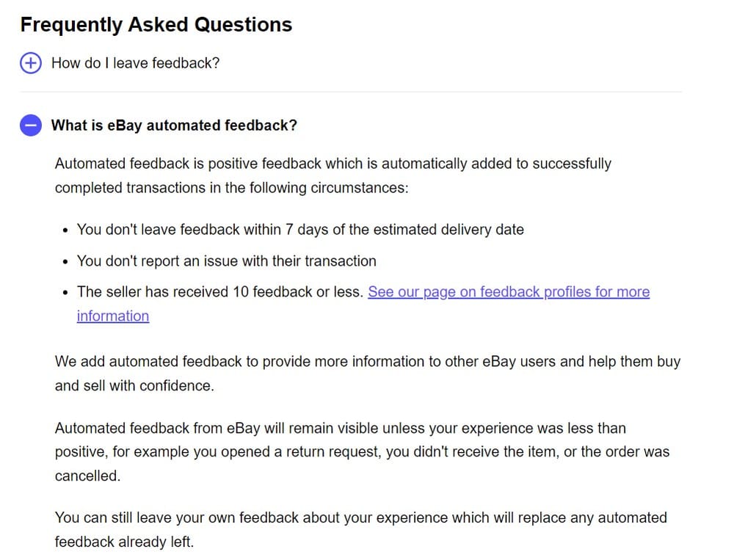Select the 'What is eBay automated feedback?' heading

point(175,126)
